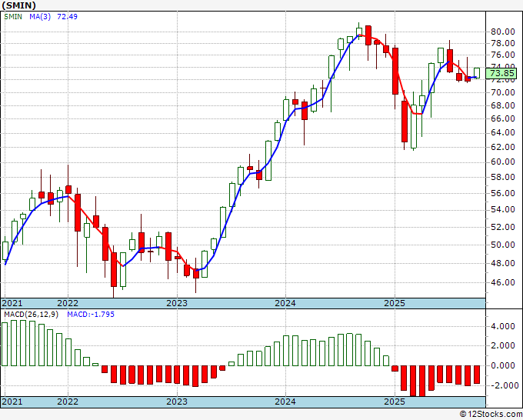Click 2021 on the MACD time axis

[12, 402]
